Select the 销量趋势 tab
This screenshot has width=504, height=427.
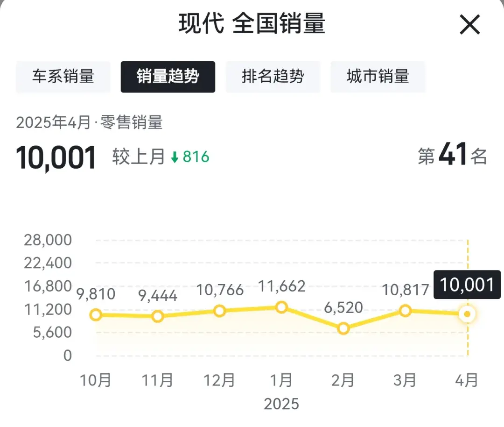tap(168, 77)
